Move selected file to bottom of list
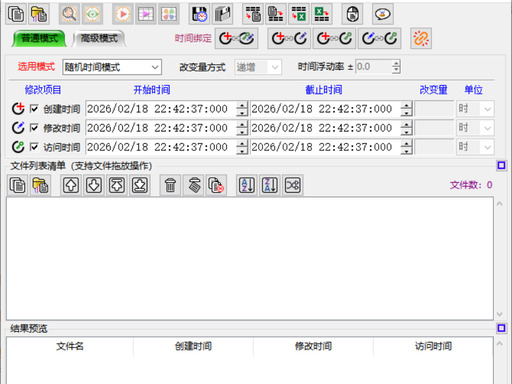Screen dimensions: 512x384 [140, 185]
